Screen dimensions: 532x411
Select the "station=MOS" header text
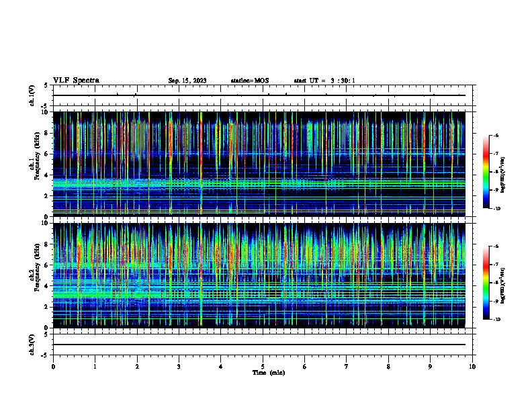click(250, 81)
